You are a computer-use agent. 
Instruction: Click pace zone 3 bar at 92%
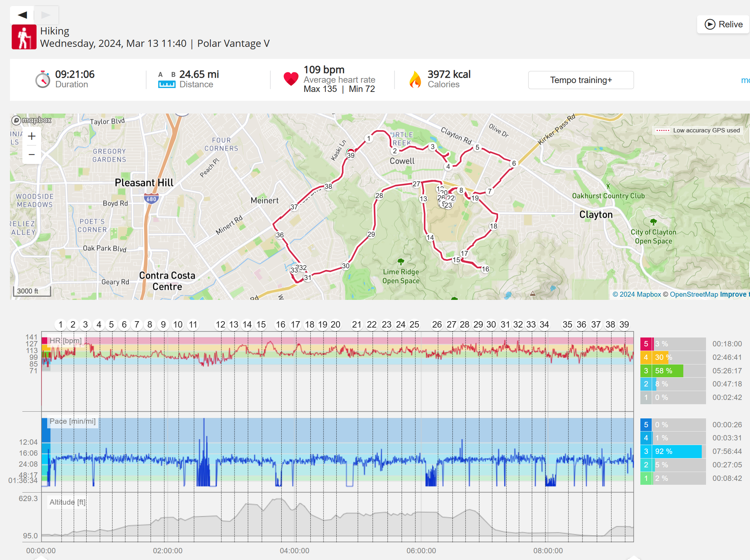coord(677,451)
